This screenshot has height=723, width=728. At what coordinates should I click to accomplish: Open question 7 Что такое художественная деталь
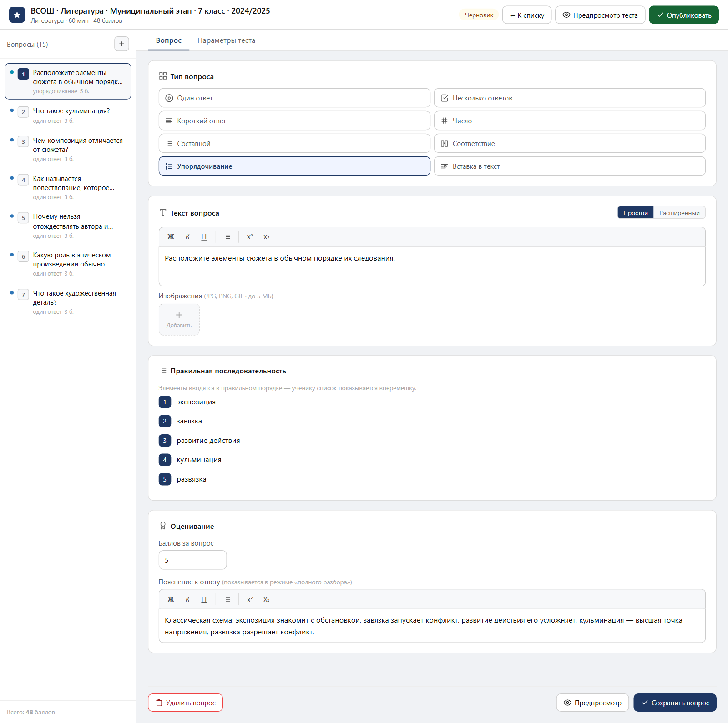tap(68, 302)
